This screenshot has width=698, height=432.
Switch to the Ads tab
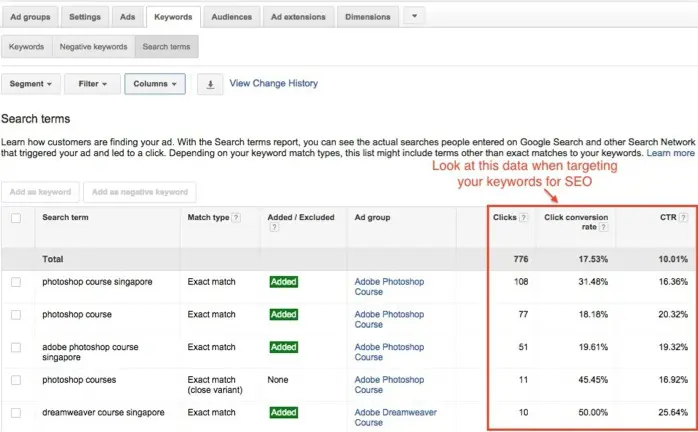click(127, 17)
